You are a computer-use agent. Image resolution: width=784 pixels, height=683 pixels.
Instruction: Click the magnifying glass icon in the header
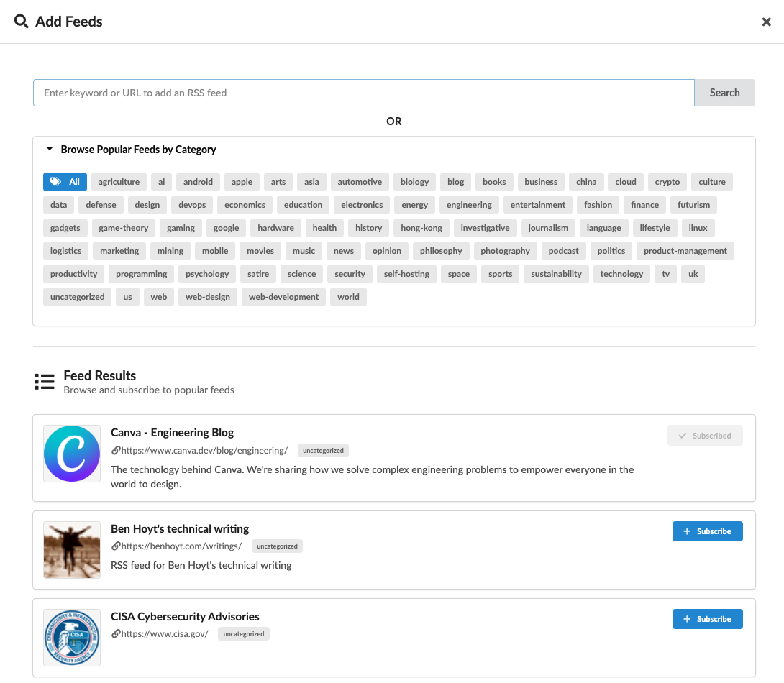(21, 22)
